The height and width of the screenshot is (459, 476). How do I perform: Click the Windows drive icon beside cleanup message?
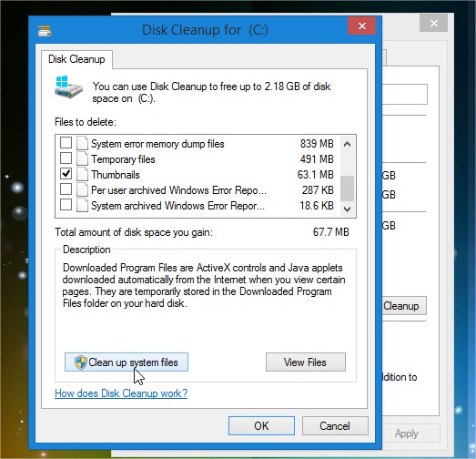coord(68,87)
